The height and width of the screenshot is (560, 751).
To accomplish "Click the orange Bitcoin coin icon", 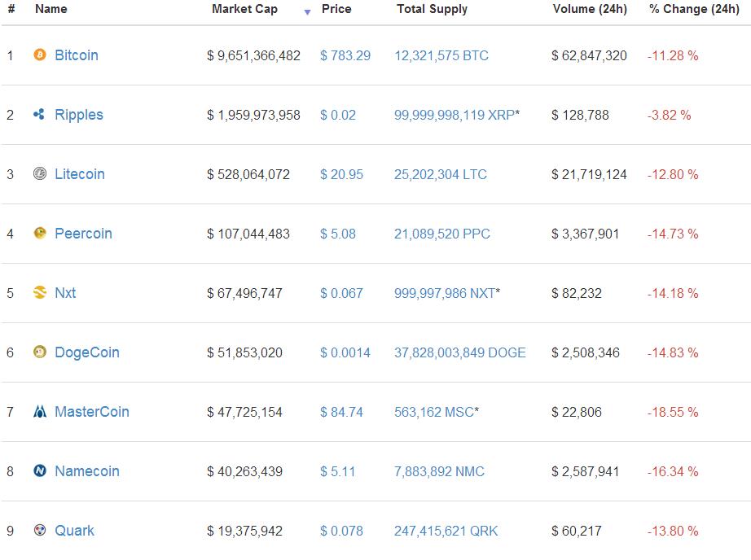I will point(40,55).
